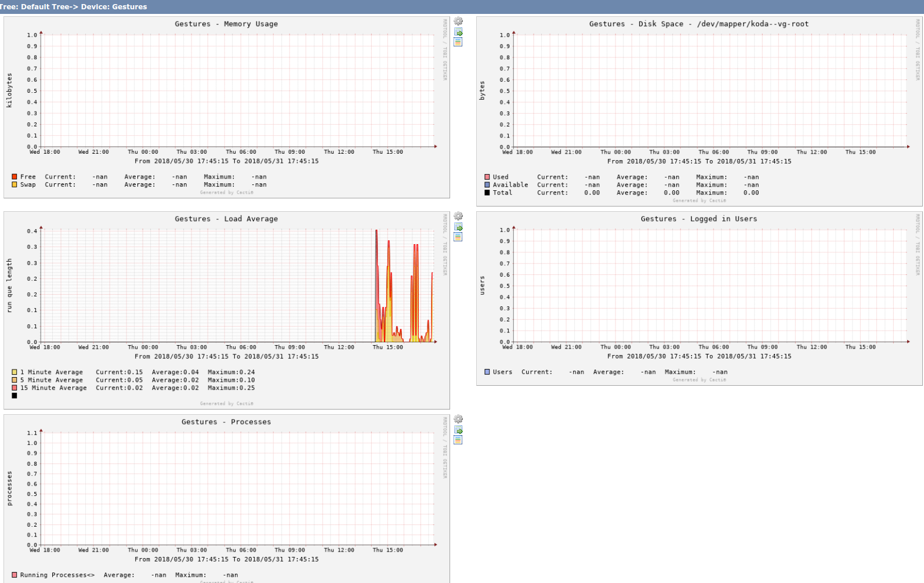Image resolution: width=924 pixels, height=583 pixels.
Task: Click colored-lines page icon beside Memory Usage graph
Action: [x=458, y=42]
